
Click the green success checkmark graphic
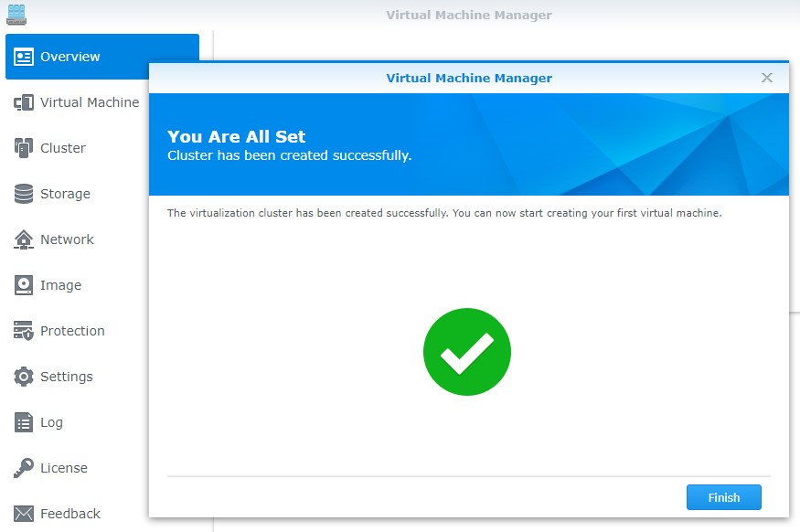click(x=466, y=351)
